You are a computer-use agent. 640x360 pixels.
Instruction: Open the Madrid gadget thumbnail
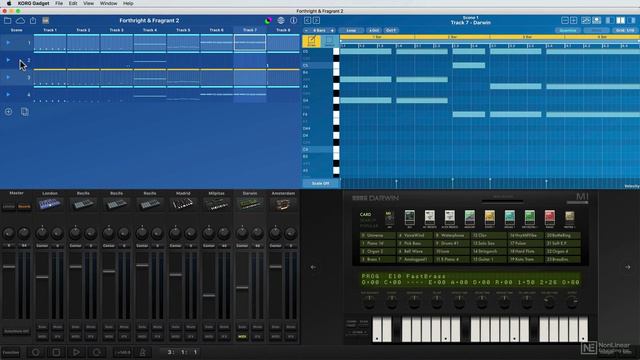pyautogui.click(x=183, y=204)
